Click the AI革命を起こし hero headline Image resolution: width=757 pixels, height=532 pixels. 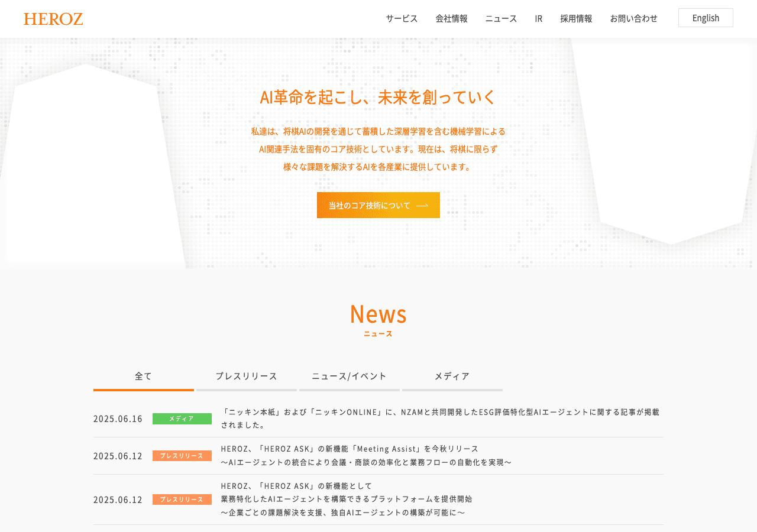point(378,97)
